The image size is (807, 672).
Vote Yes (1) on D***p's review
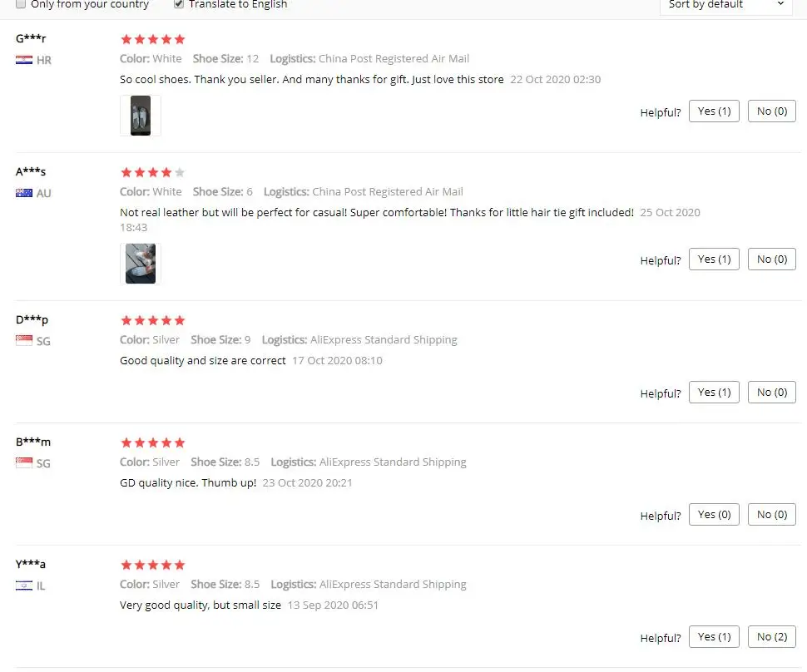714,392
